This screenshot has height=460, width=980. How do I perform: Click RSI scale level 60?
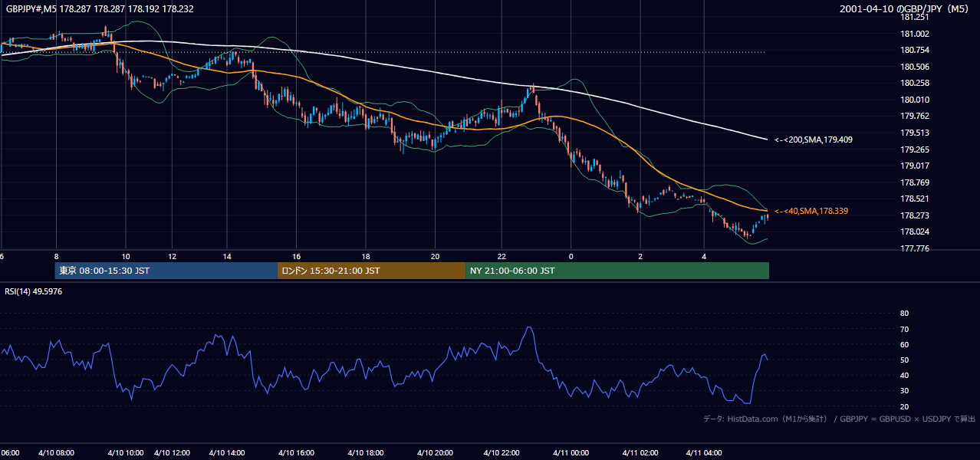pyautogui.click(x=904, y=344)
